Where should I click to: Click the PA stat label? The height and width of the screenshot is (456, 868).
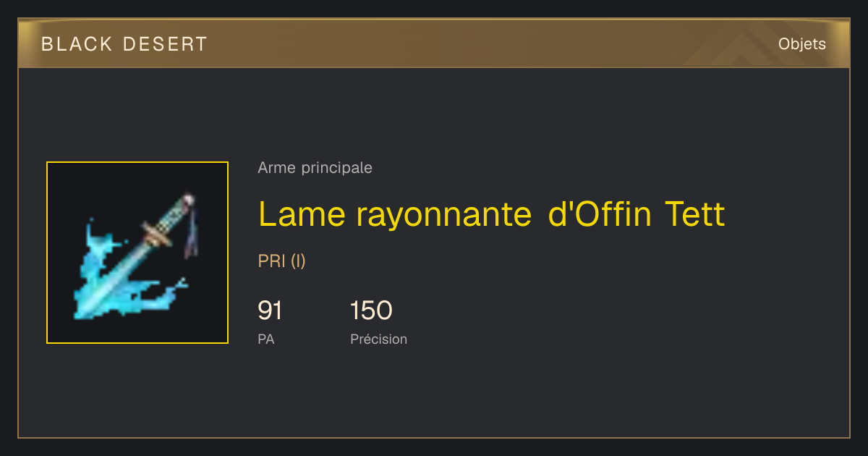tap(266, 339)
